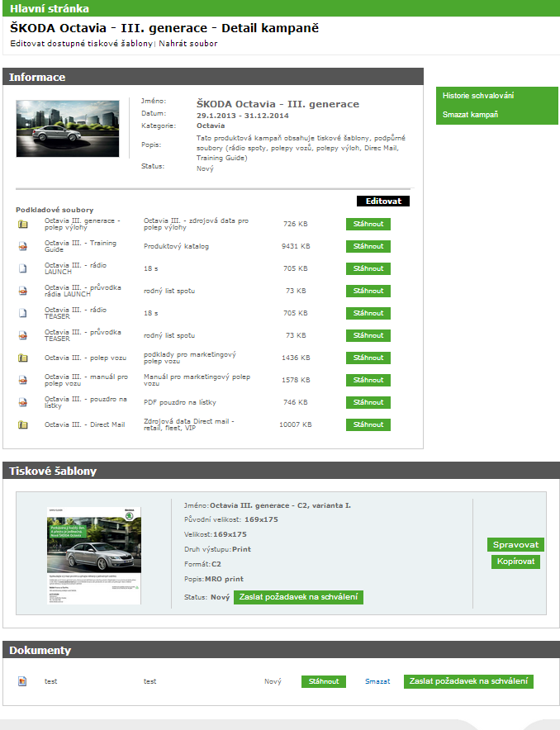Download the Direct Mail 10007 KB file
This screenshot has width=560, height=730.
368,425
